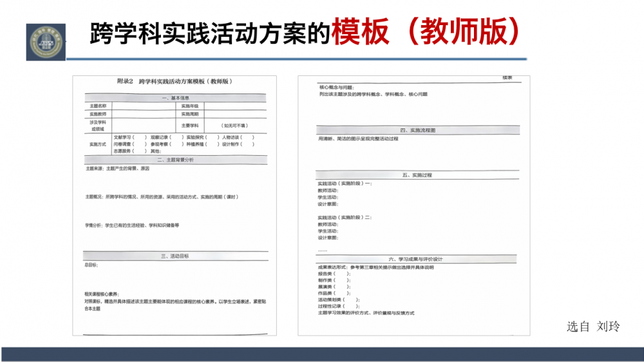The height and width of the screenshot is (362, 644).
Task: Click the left template page thumbnail
Action: coord(175,205)
